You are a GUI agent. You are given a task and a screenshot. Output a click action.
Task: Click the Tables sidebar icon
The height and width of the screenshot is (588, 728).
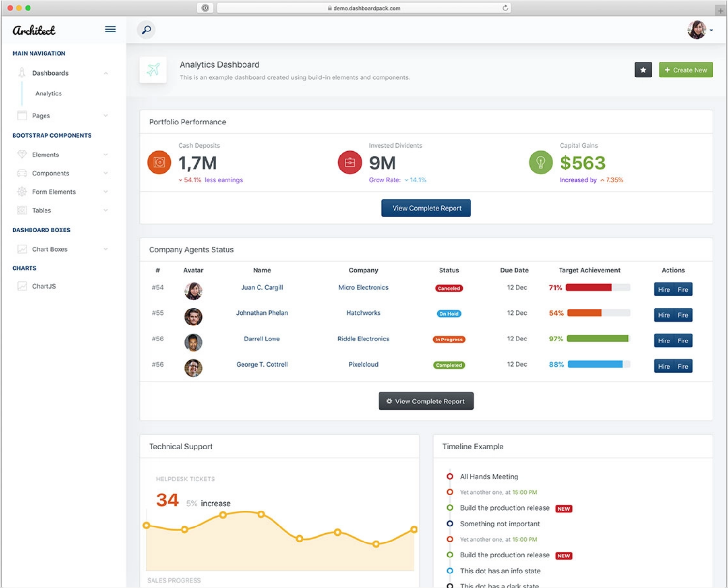(22, 210)
